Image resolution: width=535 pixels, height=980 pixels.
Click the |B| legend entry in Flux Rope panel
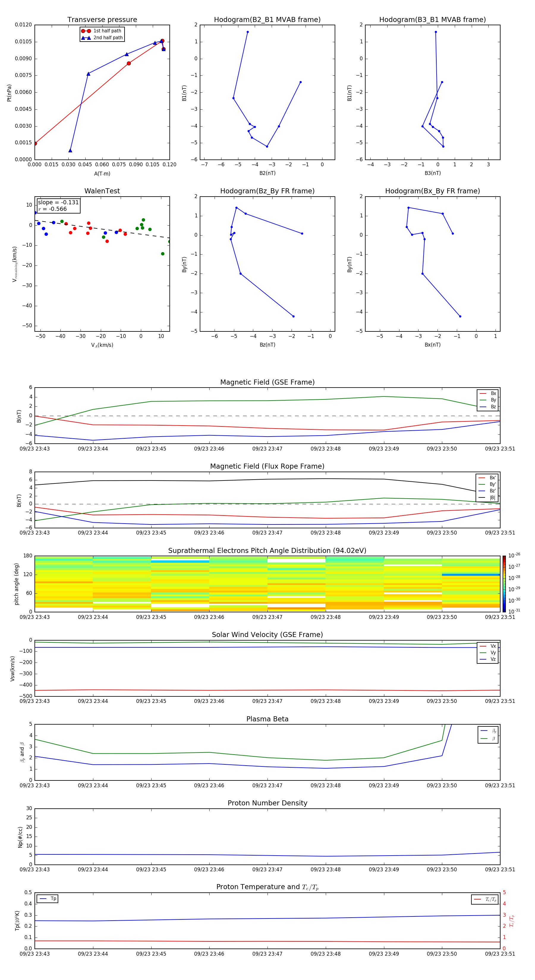[487, 498]
